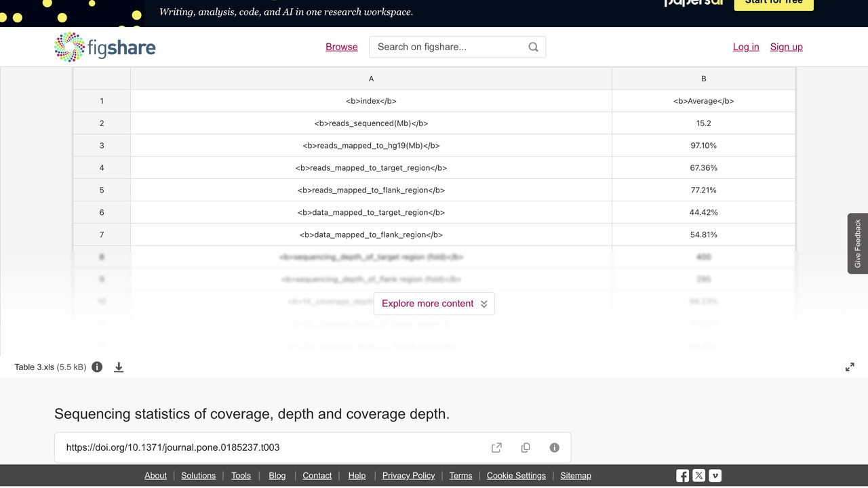The width and height of the screenshot is (868, 488).
Task: Click the Sequencing statistics title
Action: (252, 414)
